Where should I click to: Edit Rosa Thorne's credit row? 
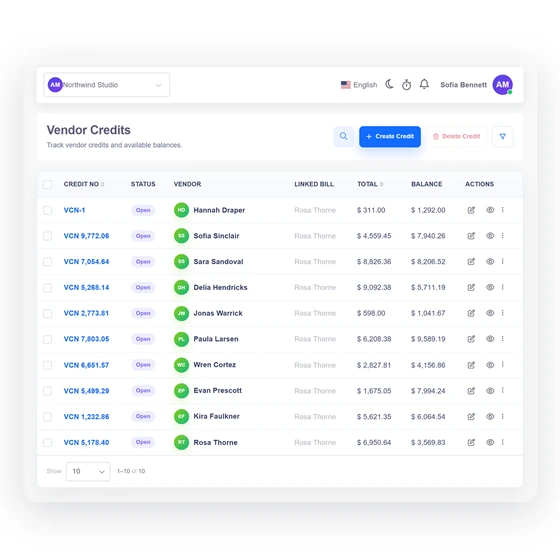click(471, 442)
